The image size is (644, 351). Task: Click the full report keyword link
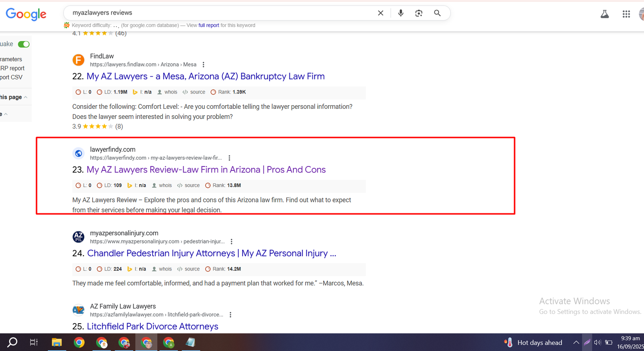click(x=208, y=25)
